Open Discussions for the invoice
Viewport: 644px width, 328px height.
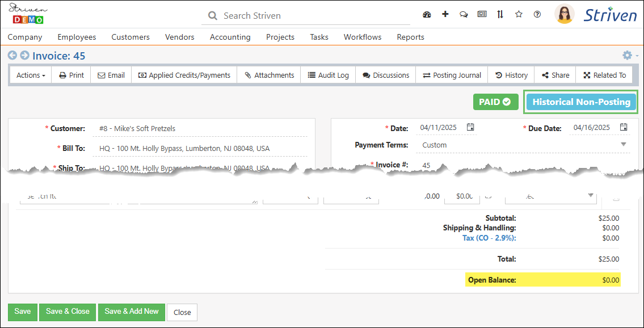click(386, 75)
